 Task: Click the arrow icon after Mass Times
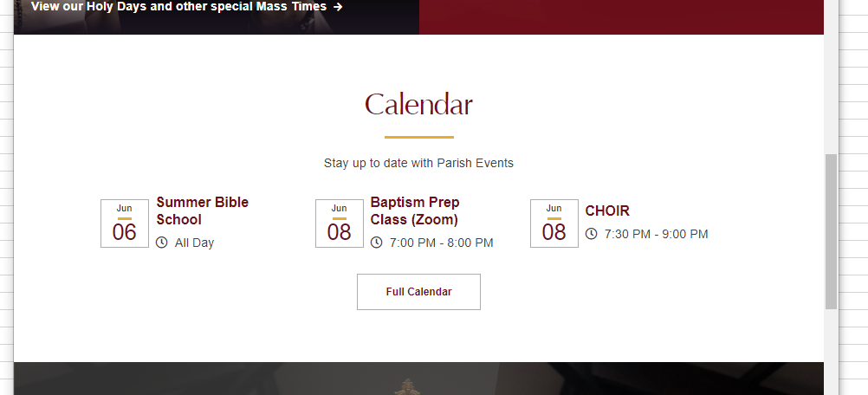point(338,7)
